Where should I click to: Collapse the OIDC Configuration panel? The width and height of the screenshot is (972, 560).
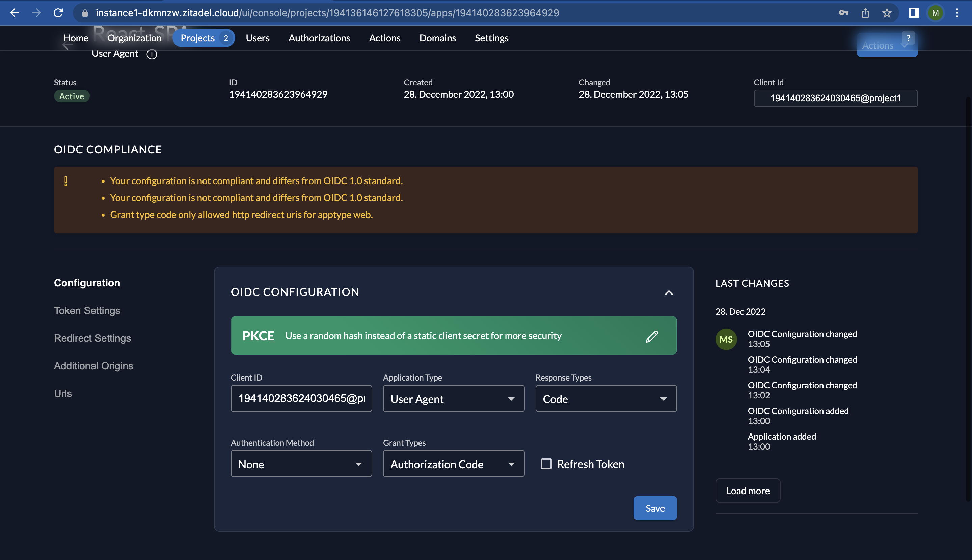tap(669, 293)
